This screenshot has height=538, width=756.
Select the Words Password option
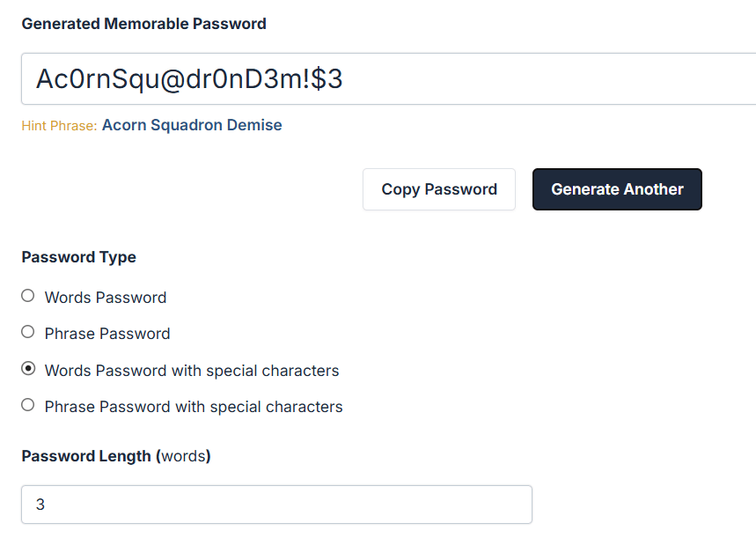(27, 295)
